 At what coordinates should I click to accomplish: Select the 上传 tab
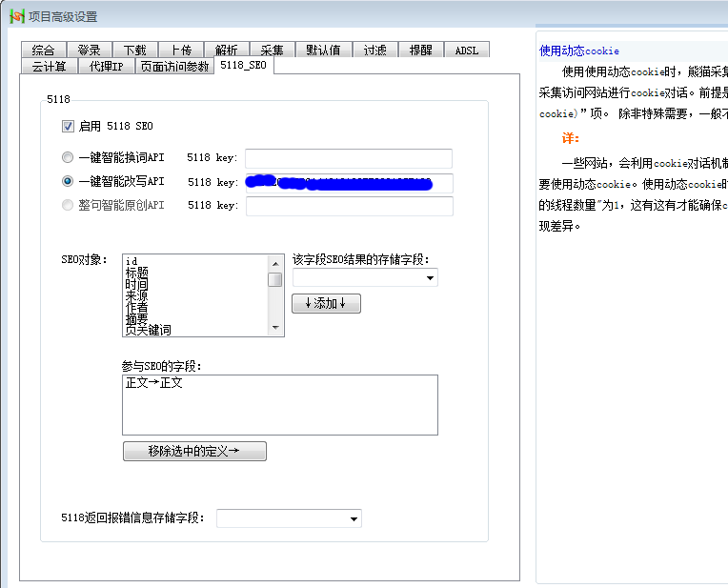(181, 50)
